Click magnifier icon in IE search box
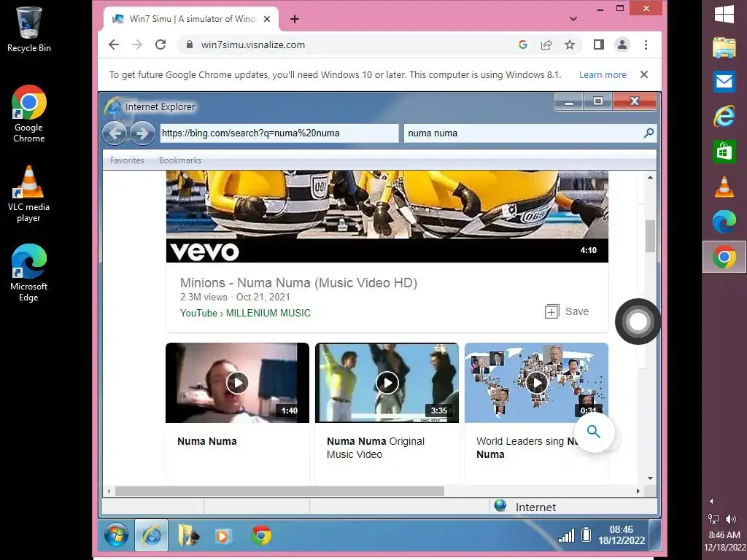Image resolution: width=747 pixels, height=560 pixels. pyautogui.click(x=649, y=133)
